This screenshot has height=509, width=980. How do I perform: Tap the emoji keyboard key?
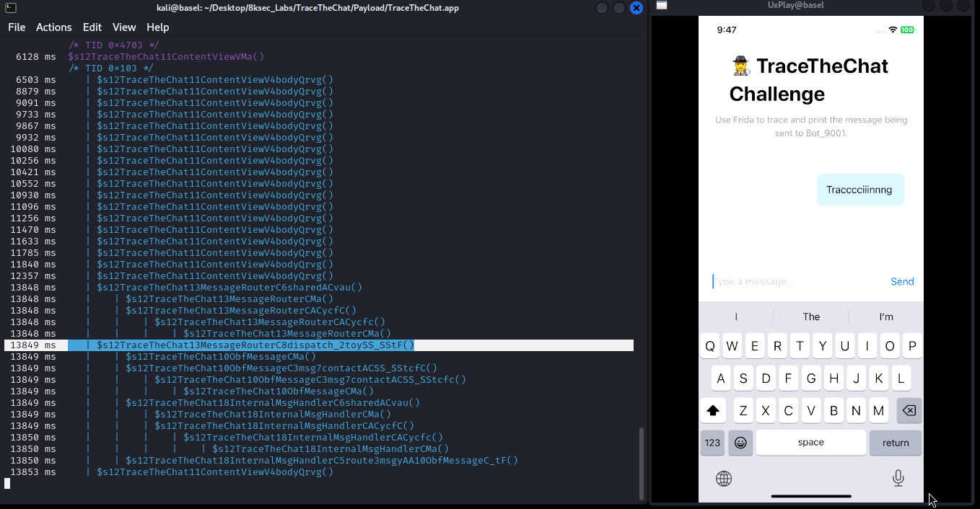coord(740,443)
